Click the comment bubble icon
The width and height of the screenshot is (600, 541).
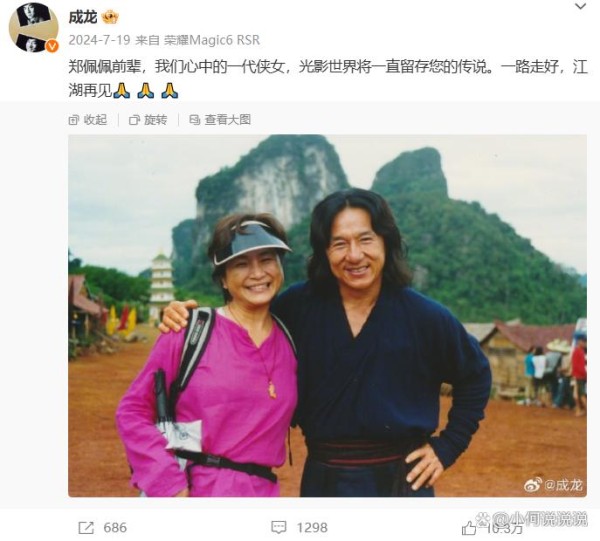point(279,528)
